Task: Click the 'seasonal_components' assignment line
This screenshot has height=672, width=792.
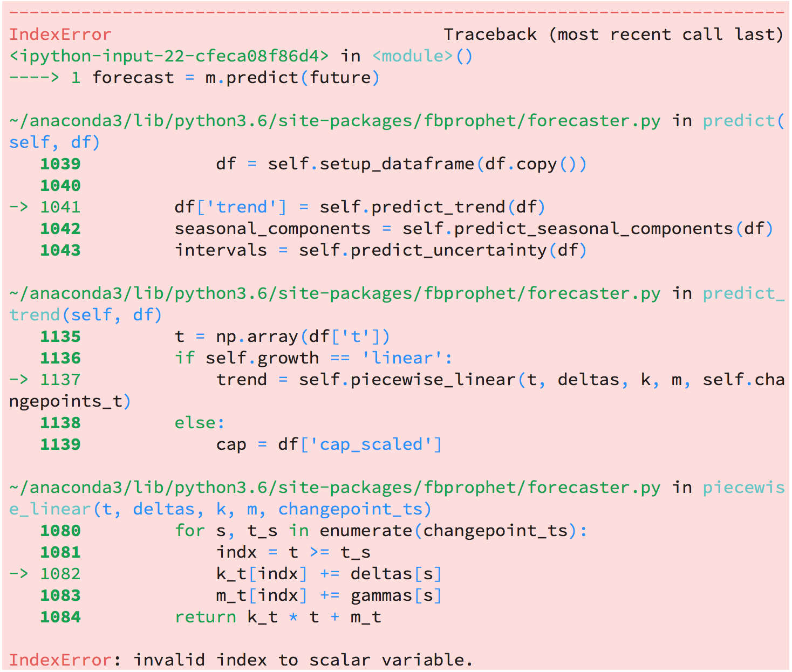Action: (474, 229)
